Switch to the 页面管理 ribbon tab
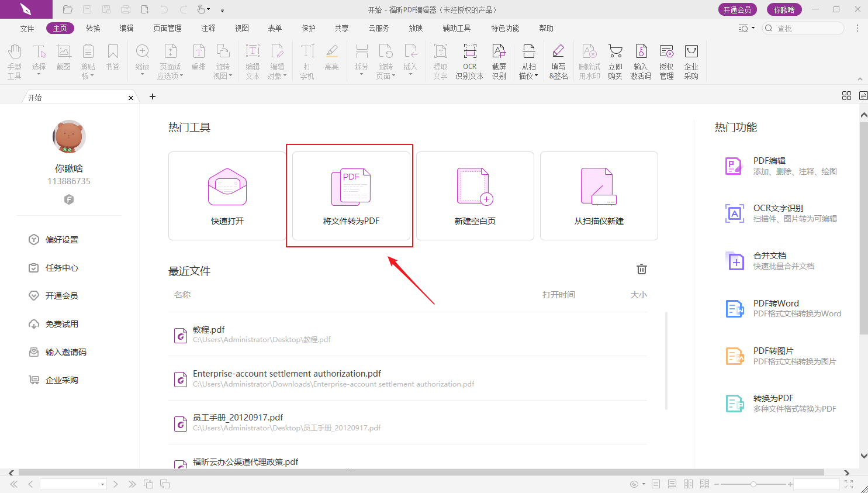 coord(167,28)
